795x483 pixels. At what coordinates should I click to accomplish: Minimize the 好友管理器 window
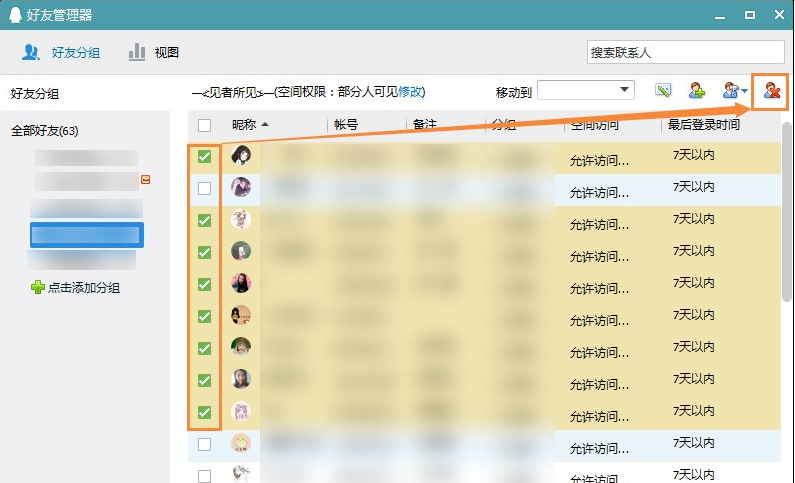tap(719, 16)
